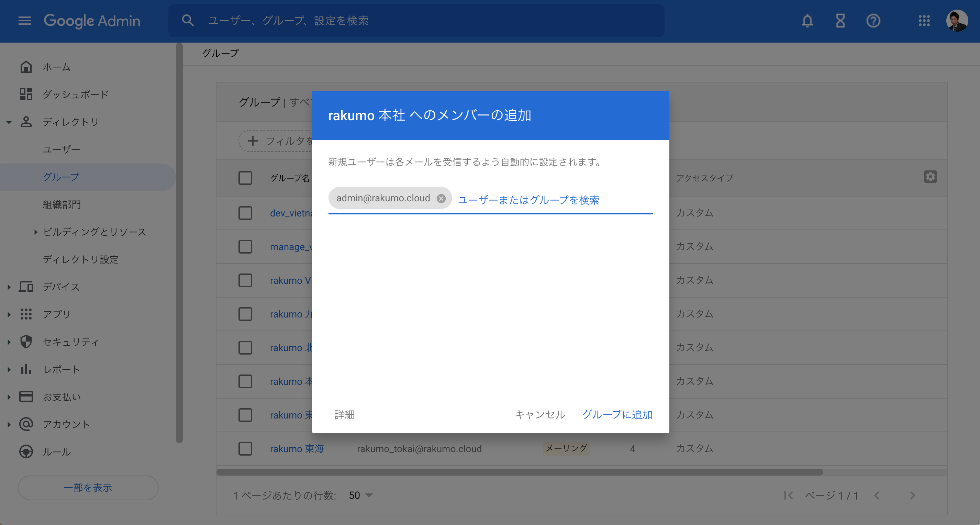The width and height of the screenshot is (980, 525).
Task: Open the help question mark icon
Action: (x=873, y=21)
